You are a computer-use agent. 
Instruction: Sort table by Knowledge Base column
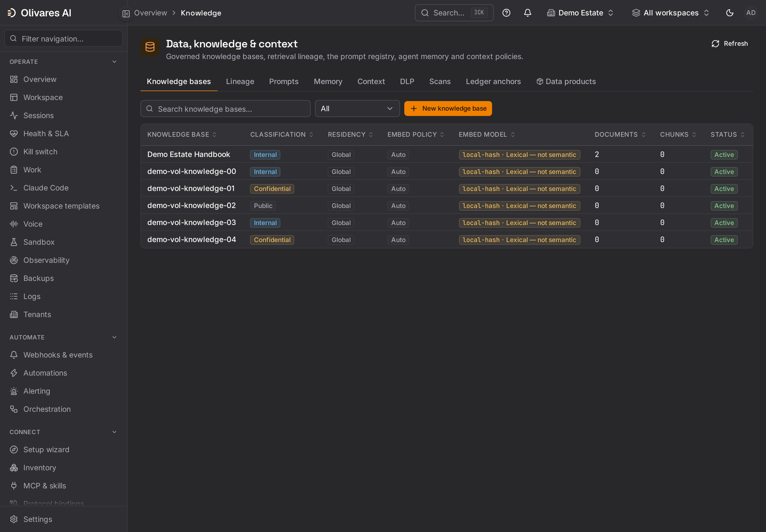(x=182, y=134)
